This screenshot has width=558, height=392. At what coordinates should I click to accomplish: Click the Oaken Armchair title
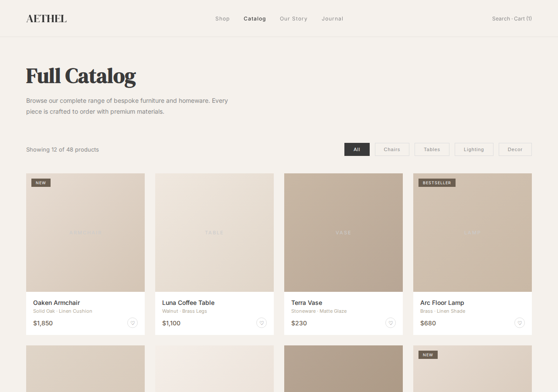56,303
